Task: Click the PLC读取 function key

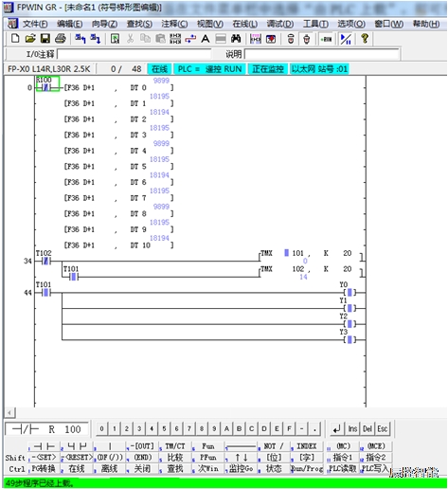Action: [x=344, y=468]
